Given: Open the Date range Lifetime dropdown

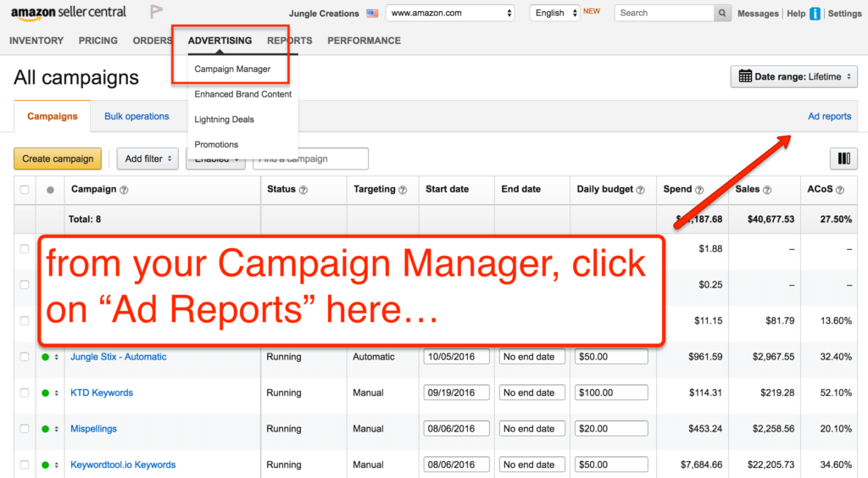Looking at the screenshot, I should pyautogui.click(x=793, y=76).
